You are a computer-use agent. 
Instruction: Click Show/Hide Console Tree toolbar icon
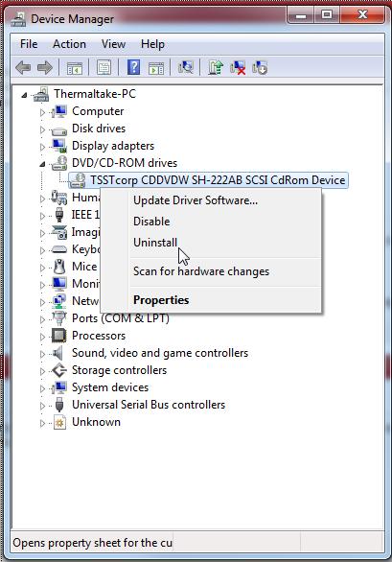point(75,67)
